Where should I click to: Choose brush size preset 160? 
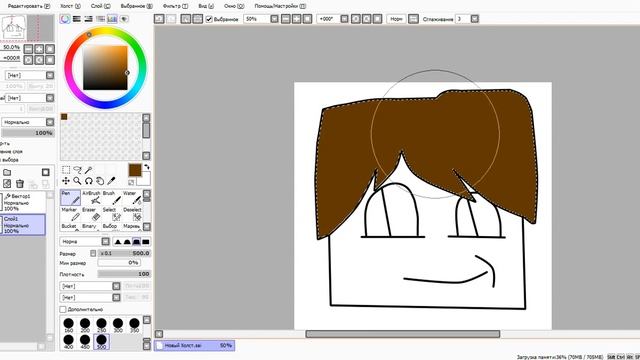point(68,325)
